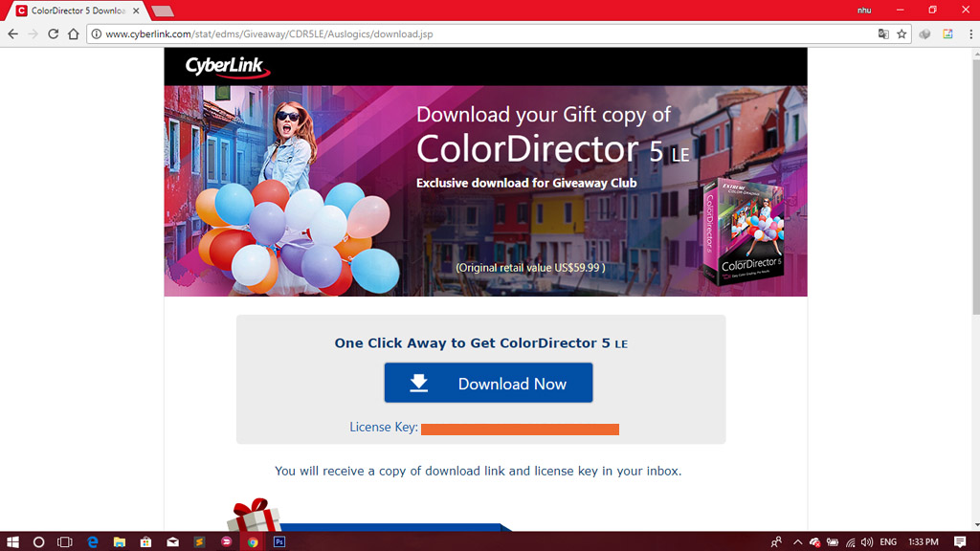The image size is (980, 551).
Task: Click the gray globe extension icon
Action: point(924,34)
